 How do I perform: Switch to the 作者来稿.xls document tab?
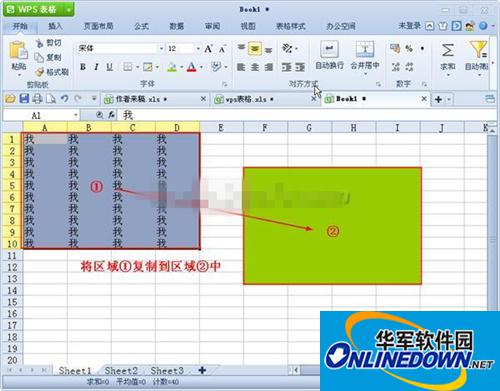point(155,99)
